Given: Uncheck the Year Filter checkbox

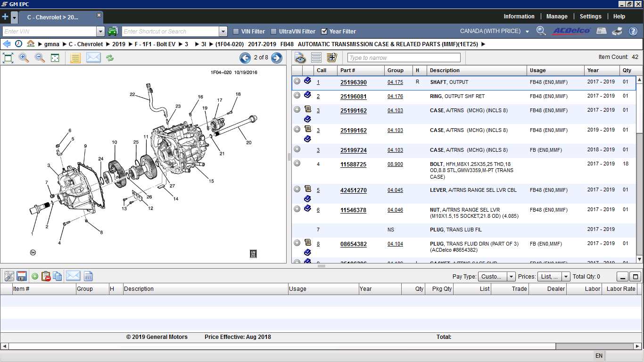Looking at the screenshot, I should click(x=324, y=32).
